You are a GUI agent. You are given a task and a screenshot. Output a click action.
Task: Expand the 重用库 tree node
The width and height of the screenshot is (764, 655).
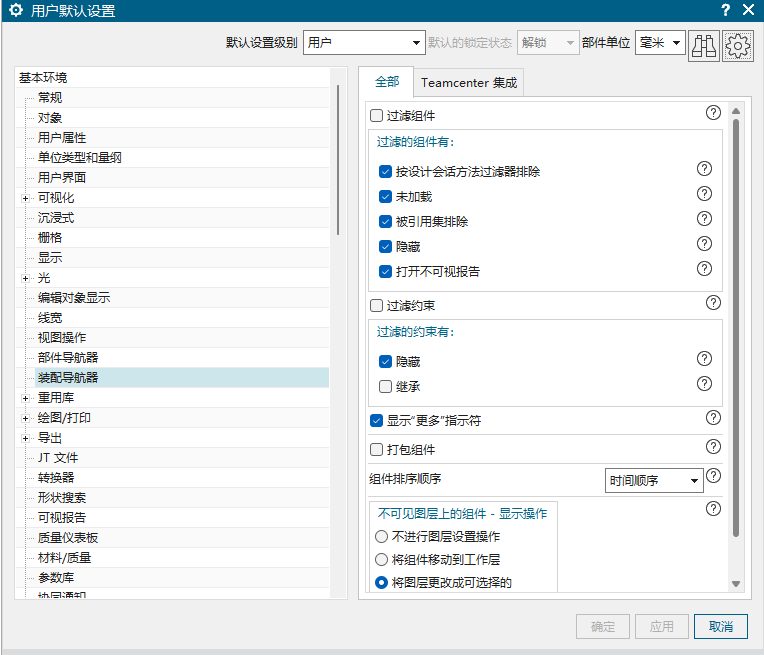coord(25,399)
